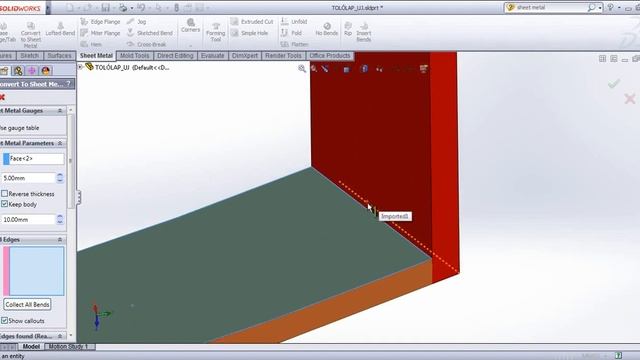Pick the Cross-Break tool
The width and height of the screenshot is (640, 360).
click(147, 44)
